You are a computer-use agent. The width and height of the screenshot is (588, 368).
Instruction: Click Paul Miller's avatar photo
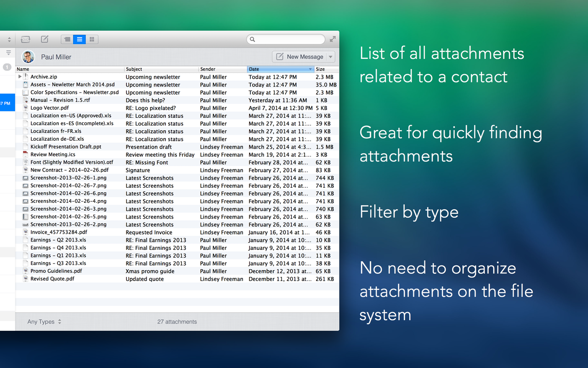[x=28, y=57]
